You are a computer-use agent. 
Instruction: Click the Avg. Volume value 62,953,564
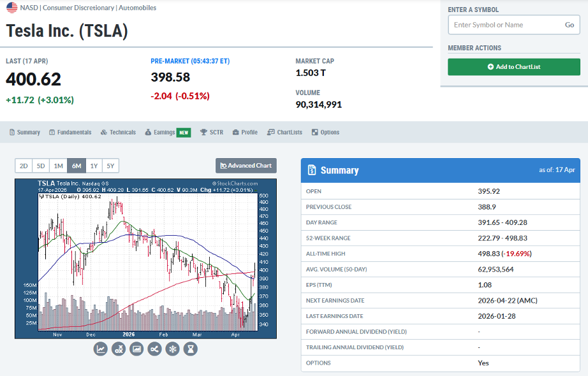pyautogui.click(x=496, y=269)
